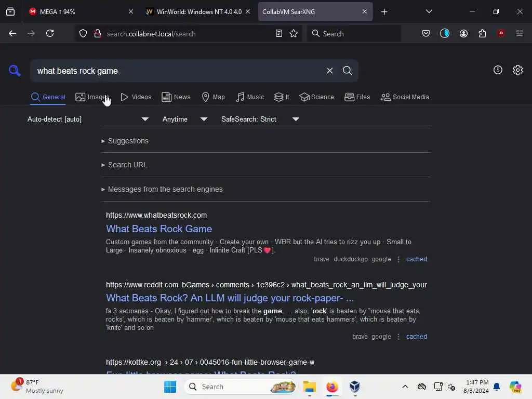This screenshot has height=399, width=532.
Task: Focus the browser address bar
Action: tap(188, 34)
